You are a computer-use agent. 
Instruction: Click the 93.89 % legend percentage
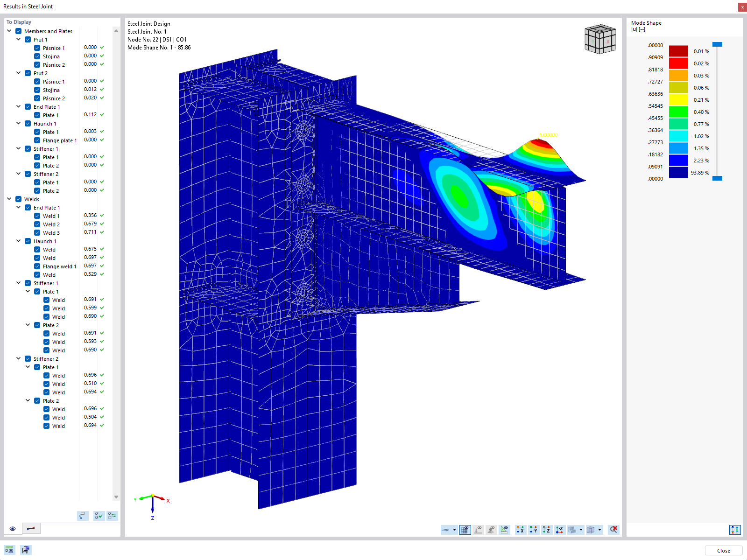pyautogui.click(x=700, y=173)
